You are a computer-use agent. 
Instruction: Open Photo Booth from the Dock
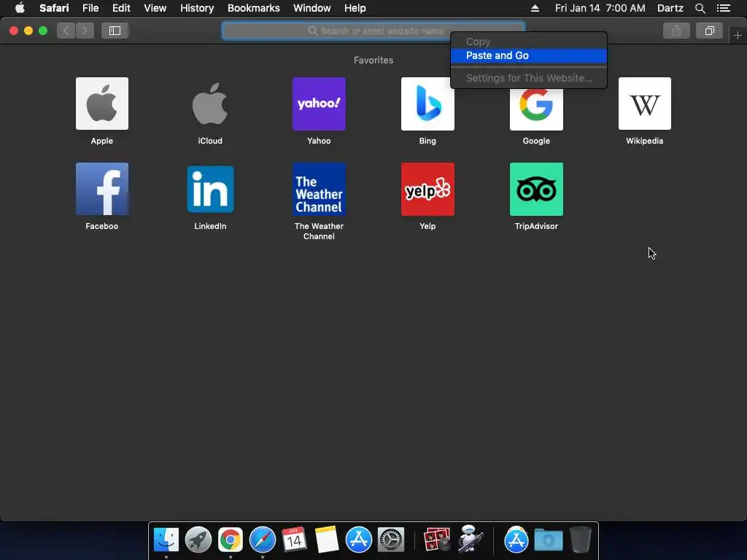pyautogui.click(x=436, y=540)
